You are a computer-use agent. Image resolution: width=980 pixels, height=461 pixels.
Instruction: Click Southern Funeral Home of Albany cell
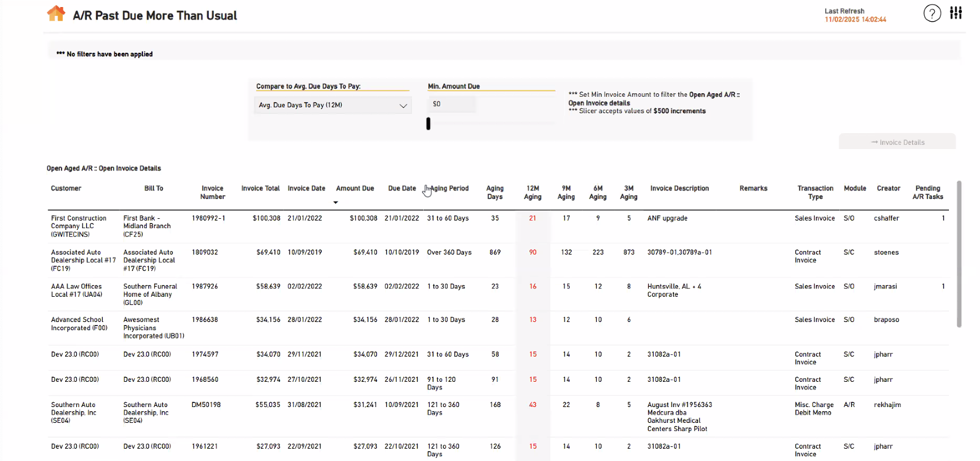(150, 294)
